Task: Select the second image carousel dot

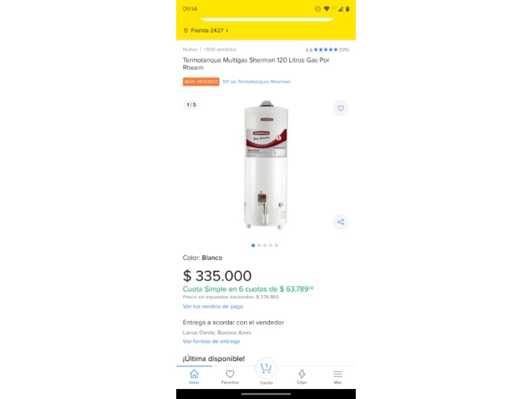Action: [259, 245]
